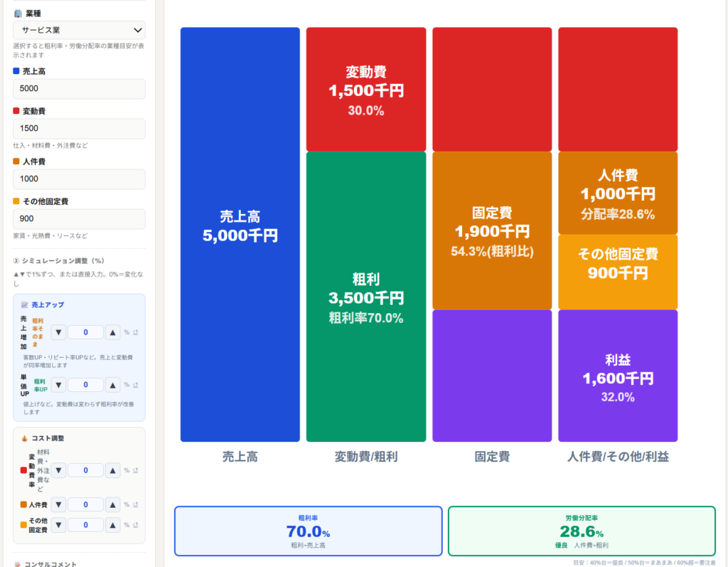Open the 業種 dropdown showing サービス業
Screen dimensions: 728x567
point(79,30)
